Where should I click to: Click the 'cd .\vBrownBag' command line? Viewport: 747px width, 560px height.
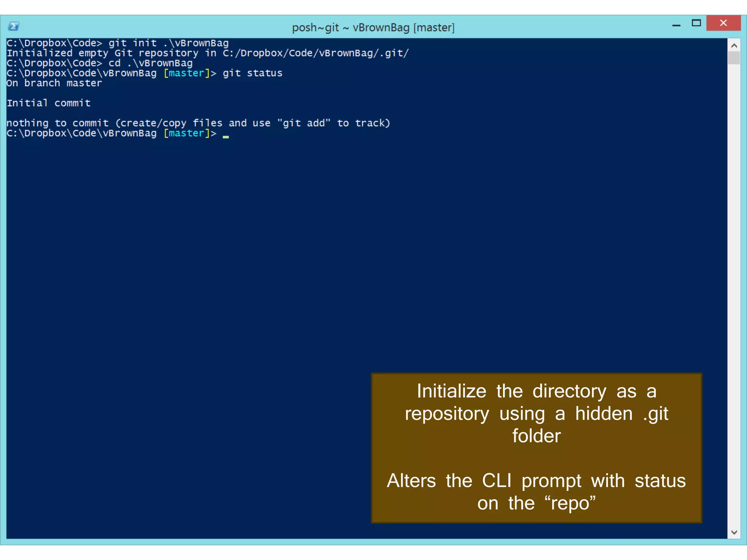[x=100, y=63]
